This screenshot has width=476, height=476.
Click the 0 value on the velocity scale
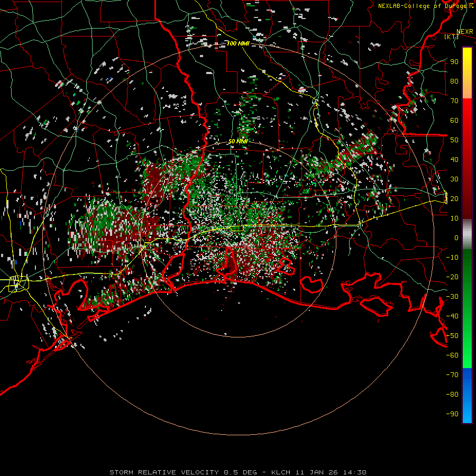point(456,237)
